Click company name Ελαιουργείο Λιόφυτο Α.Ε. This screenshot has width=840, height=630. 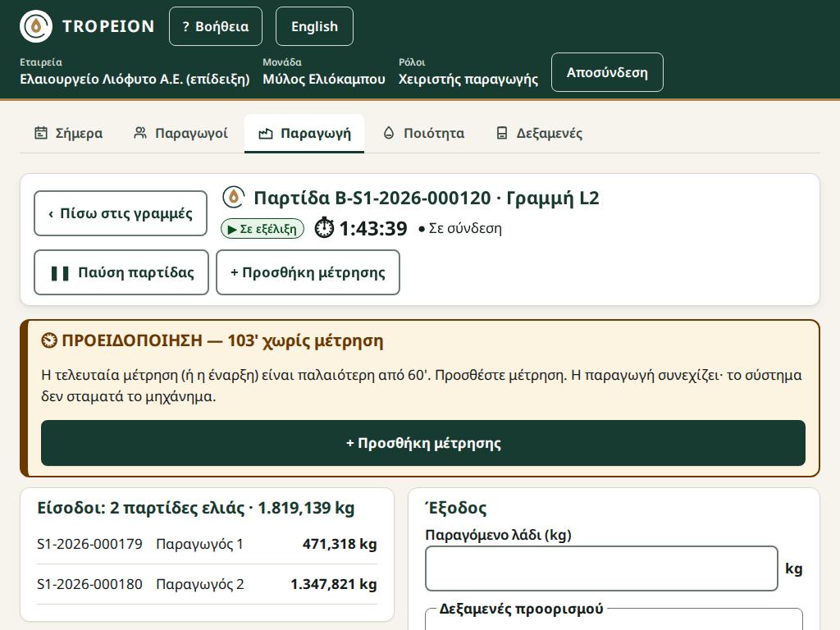click(x=135, y=80)
